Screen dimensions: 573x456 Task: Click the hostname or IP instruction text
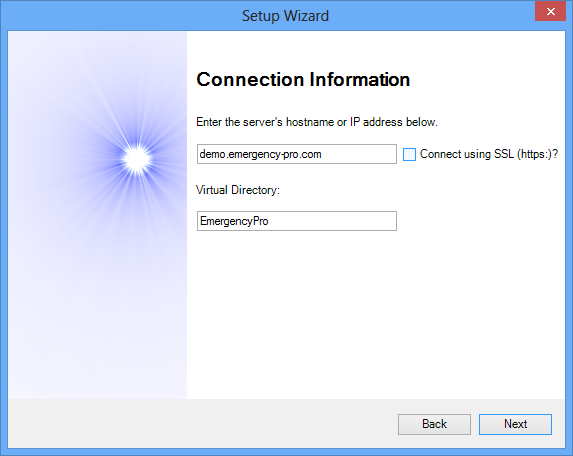coord(316,122)
